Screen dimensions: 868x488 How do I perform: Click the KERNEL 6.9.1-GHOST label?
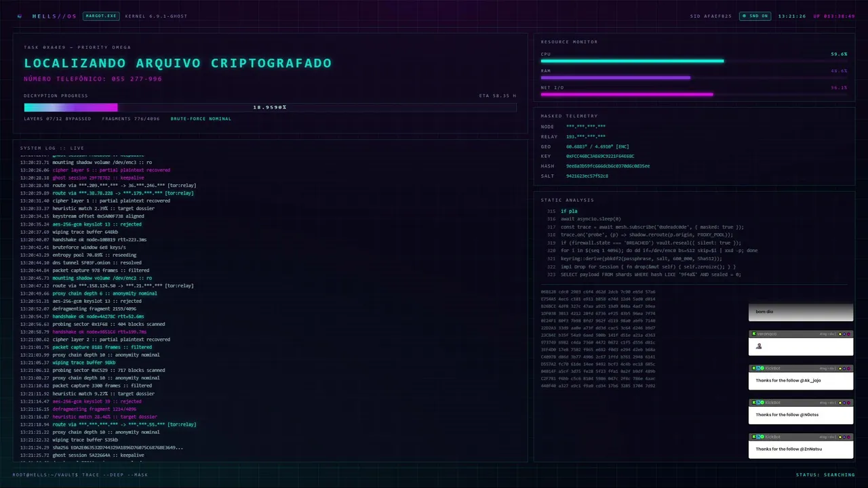click(x=156, y=16)
